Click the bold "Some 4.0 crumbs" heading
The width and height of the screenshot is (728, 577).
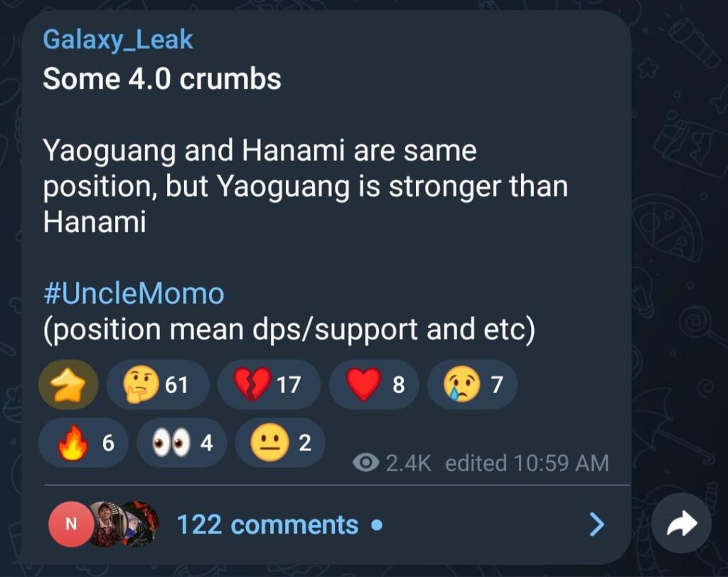pyautogui.click(x=162, y=79)
